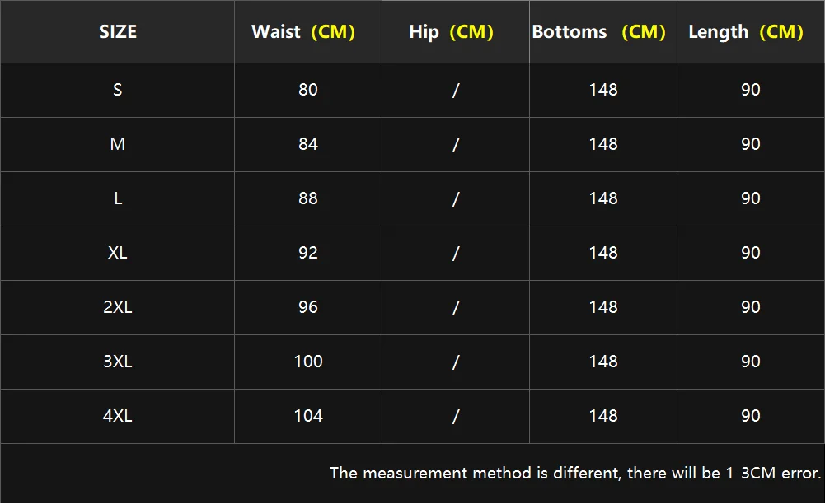Select the L size row label
This screenshot has height=504, width=825.
(118, 198)
